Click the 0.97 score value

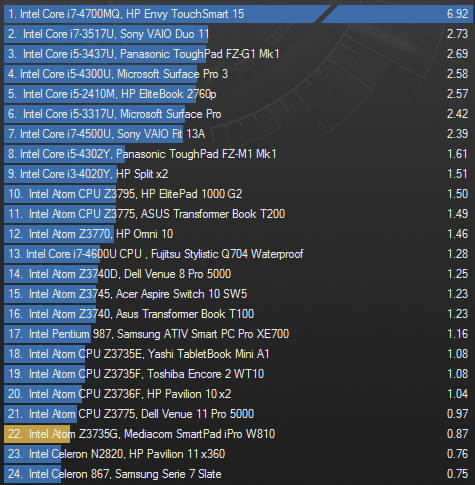(x=457, y=414)
